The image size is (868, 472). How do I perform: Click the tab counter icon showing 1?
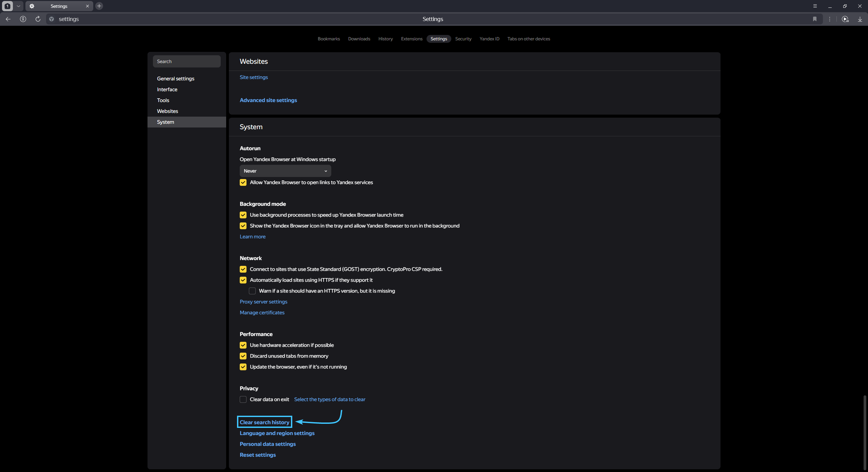point(7,6)
